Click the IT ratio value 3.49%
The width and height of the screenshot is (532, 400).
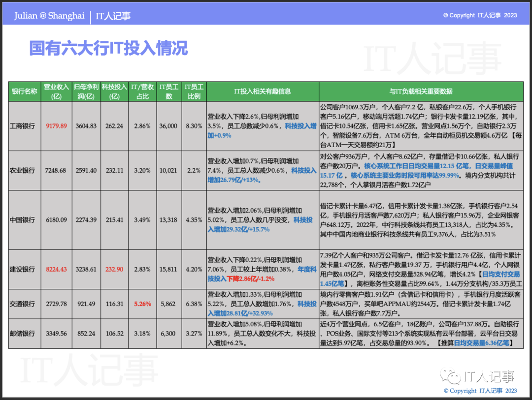pos(142,220)
